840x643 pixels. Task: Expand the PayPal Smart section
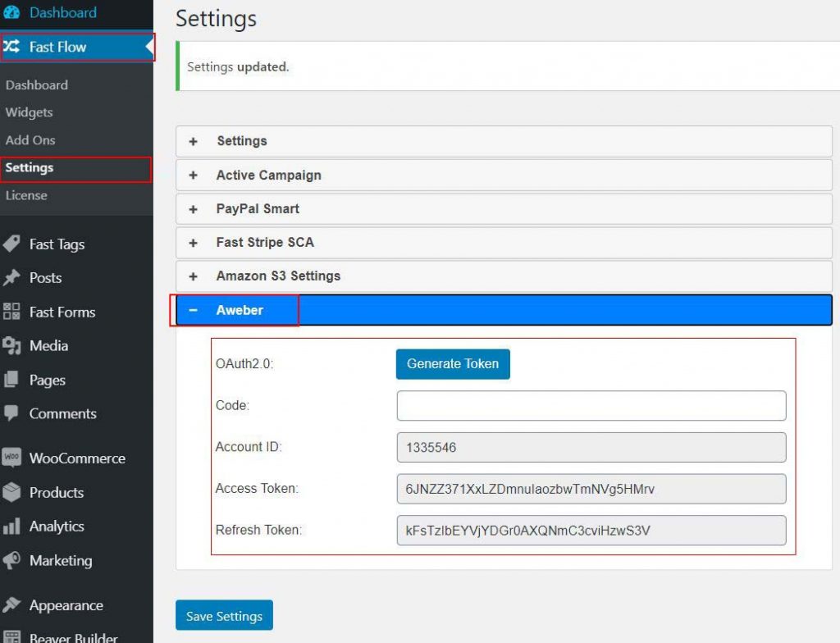click(504, 209)
